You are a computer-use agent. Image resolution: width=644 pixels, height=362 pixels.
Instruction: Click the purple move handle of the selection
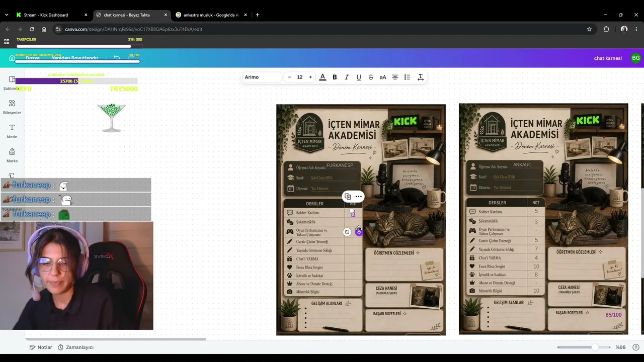click(359, 232)
